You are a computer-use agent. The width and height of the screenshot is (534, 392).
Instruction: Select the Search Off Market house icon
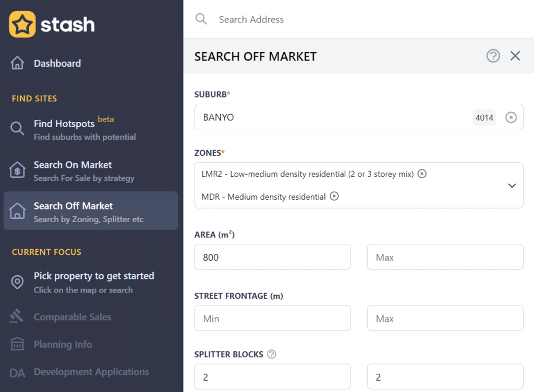[x=17, y=211]
